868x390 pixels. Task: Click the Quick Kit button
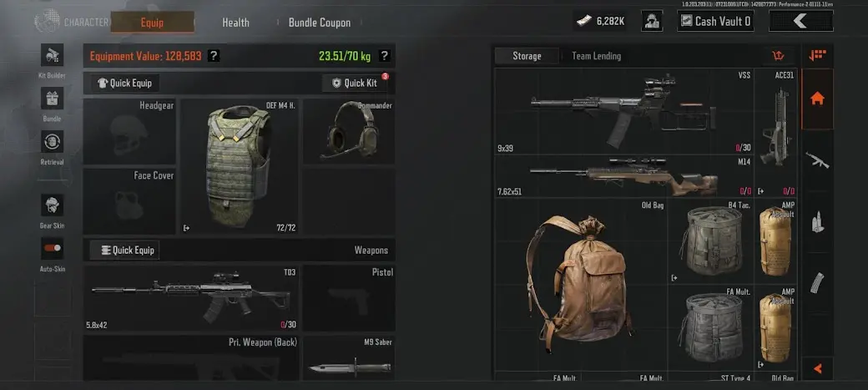tap(355, 84)
